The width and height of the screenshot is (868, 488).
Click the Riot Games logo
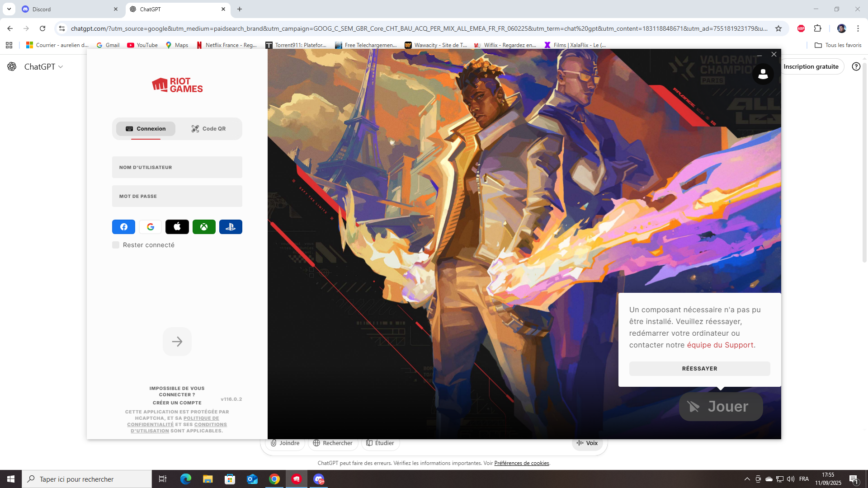coord(177,85)
